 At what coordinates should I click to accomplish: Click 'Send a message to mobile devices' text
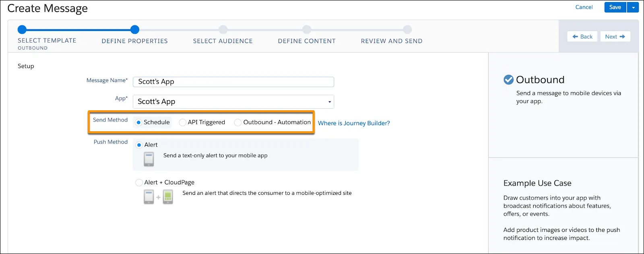coord(569,97)
